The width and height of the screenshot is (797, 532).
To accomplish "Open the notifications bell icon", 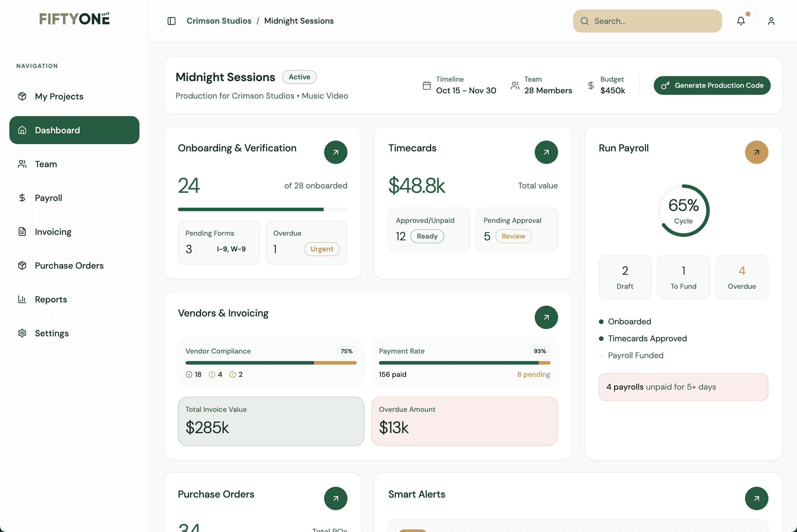I will [741, 21].
